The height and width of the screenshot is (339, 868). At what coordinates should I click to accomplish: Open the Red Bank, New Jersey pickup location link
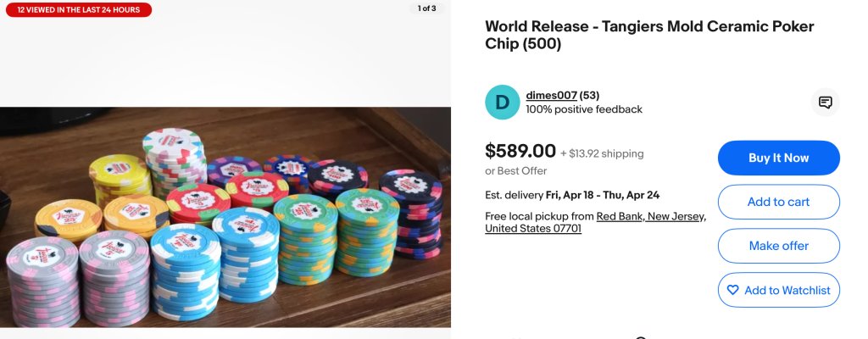click(651, 216)
